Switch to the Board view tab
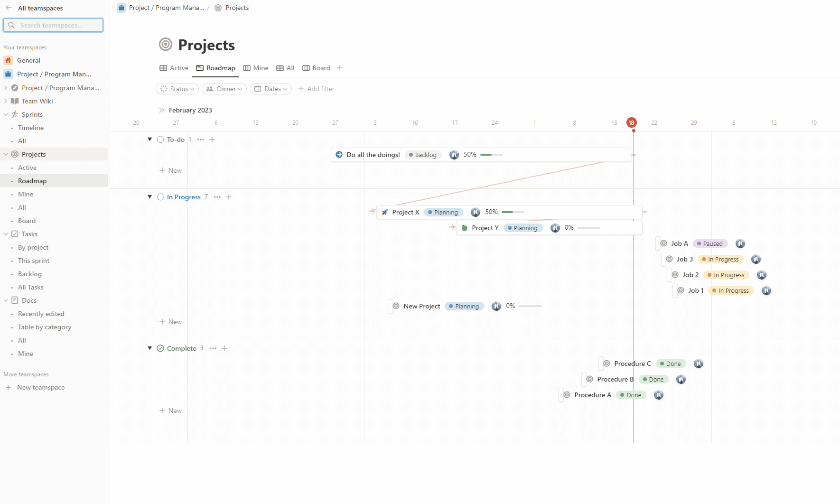 pos(317,68)
